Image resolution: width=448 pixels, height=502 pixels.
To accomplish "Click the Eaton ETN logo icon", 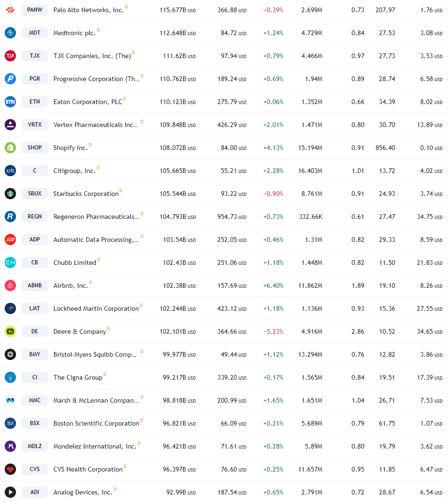I will point(10,102).
